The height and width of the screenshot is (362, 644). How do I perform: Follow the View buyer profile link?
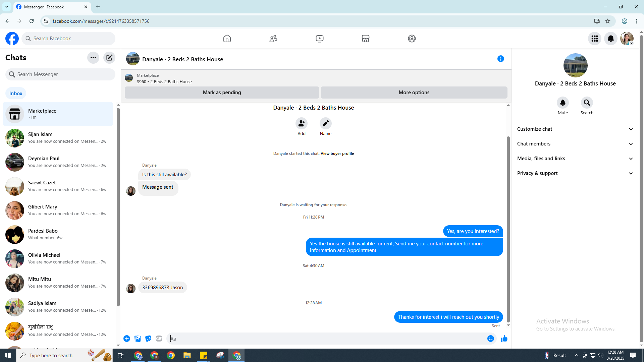tap(337, 154)
